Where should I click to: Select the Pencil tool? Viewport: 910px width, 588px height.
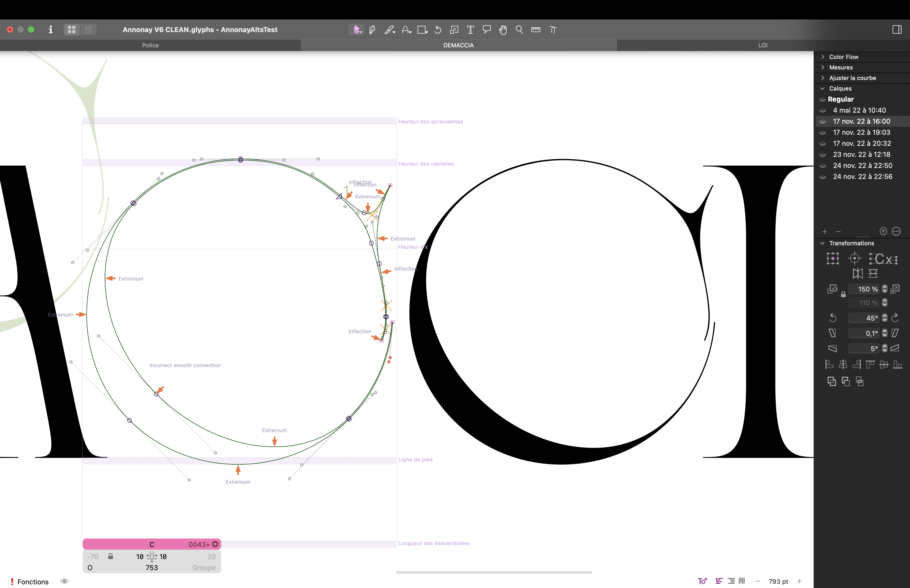389,29
